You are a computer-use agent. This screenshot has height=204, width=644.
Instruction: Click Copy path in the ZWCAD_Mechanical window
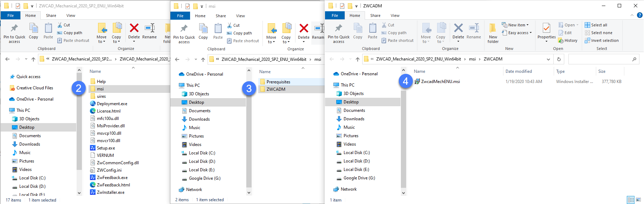coord(70,33)
